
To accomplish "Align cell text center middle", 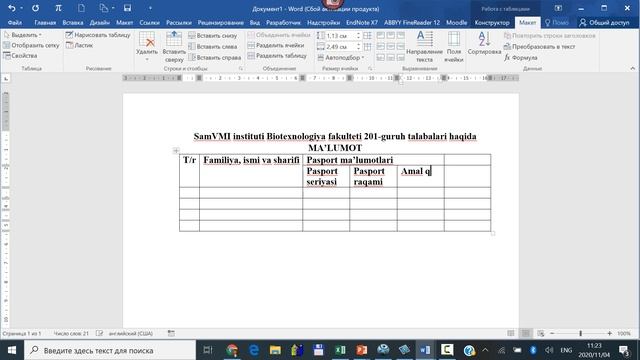I will pyautogui.click(x=391, y=47).
